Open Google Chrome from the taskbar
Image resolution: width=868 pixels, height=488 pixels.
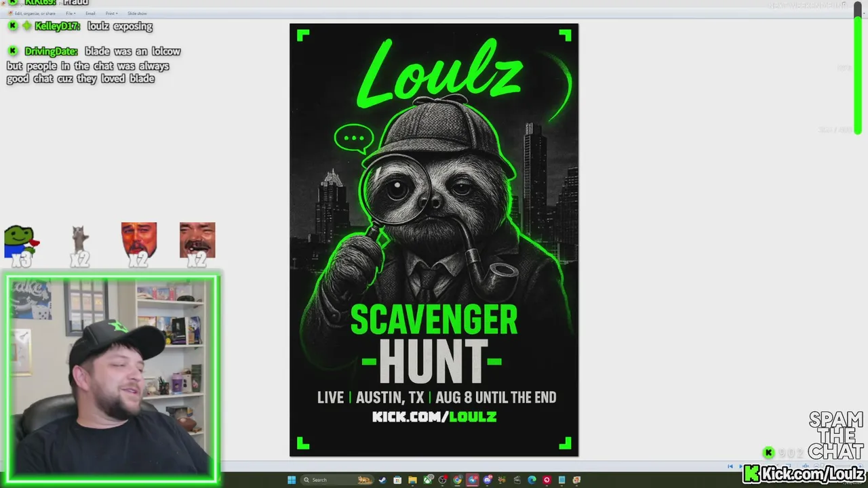(x=458, y=480)
